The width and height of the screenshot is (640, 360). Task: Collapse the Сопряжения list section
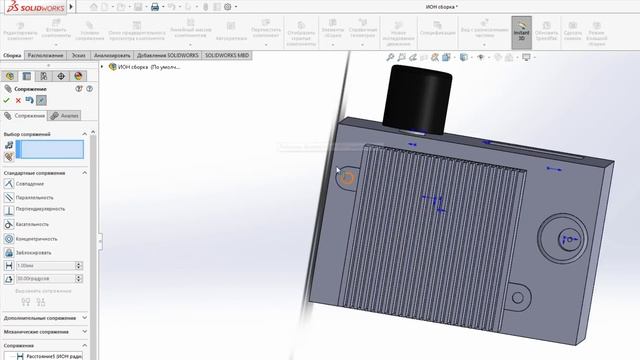(84, 345)
